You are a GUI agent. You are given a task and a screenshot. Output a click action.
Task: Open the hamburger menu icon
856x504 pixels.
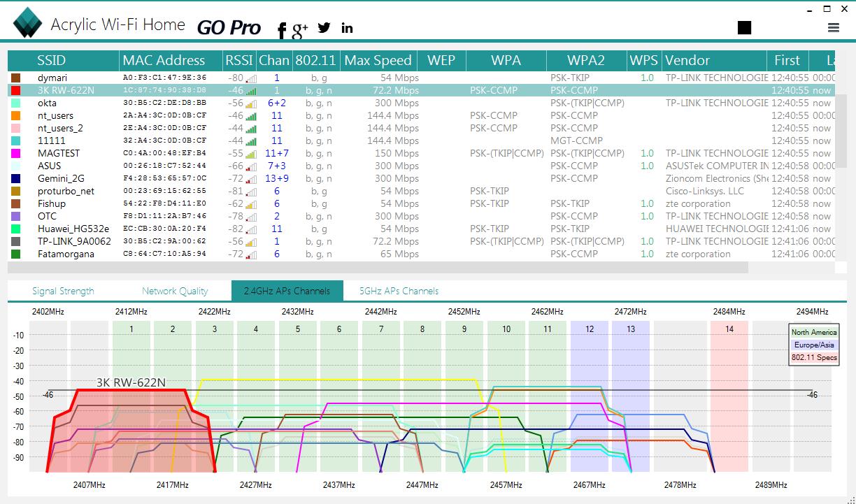coord(833,27)
